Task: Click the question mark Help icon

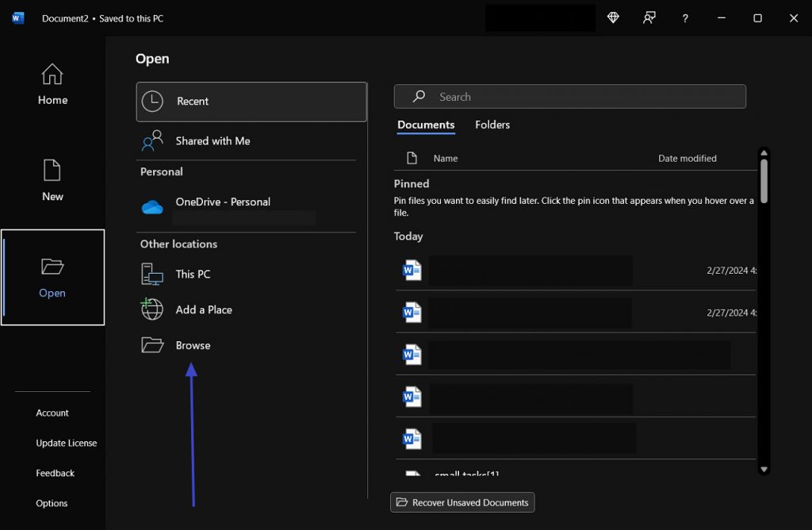Action: (685, 18)
